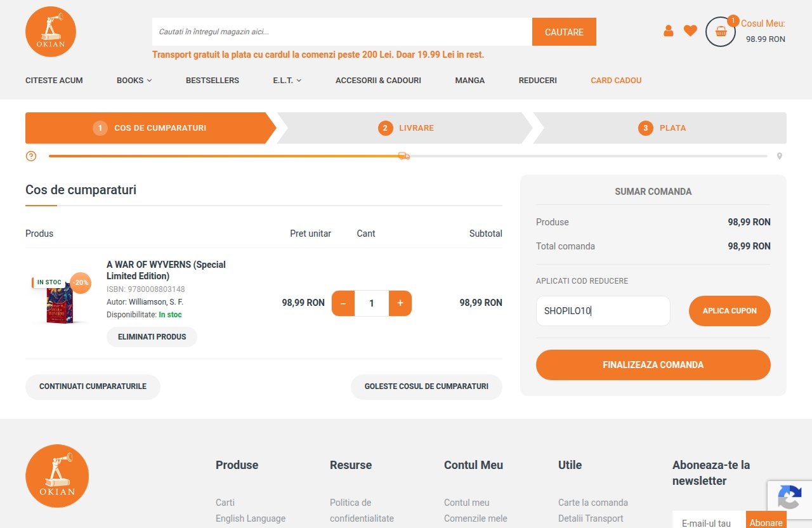Open BESTSELLERS menu item
Screen dimensions: 812x528
213,81
